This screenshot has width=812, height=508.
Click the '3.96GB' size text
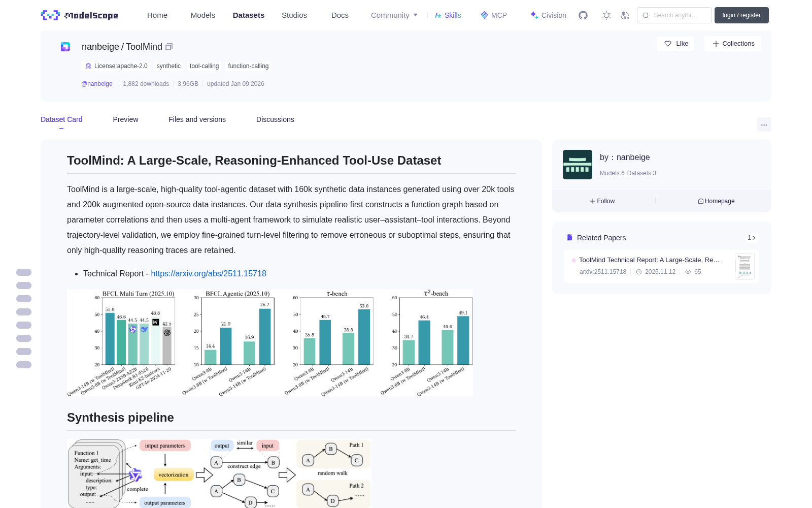188,84
